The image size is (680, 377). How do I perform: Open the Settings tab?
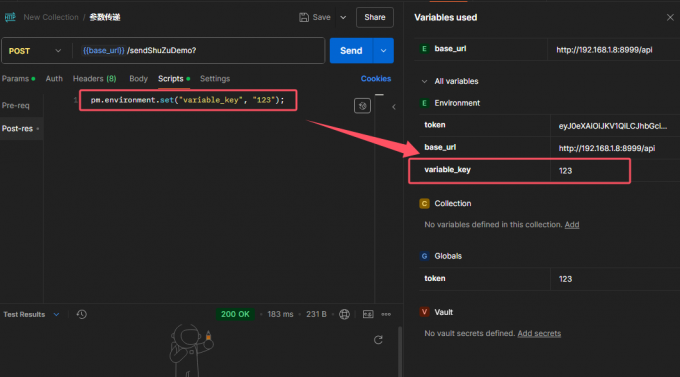coord(215,79)
